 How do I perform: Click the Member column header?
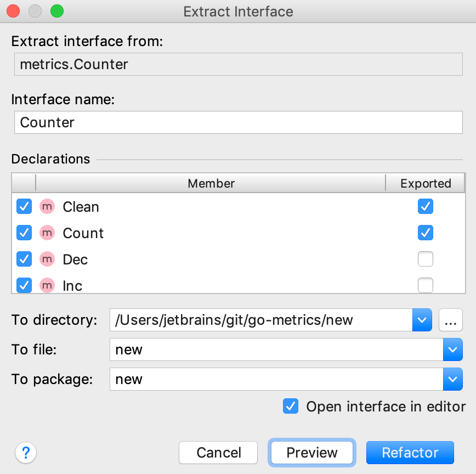click(211, 183)
